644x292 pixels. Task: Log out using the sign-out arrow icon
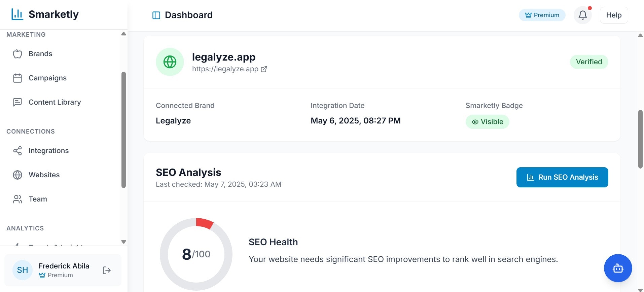click(x=107, y=270)
